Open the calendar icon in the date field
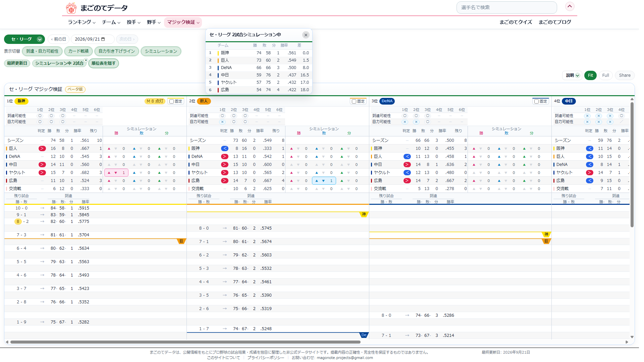644x362 pixels. coord(103,39)
